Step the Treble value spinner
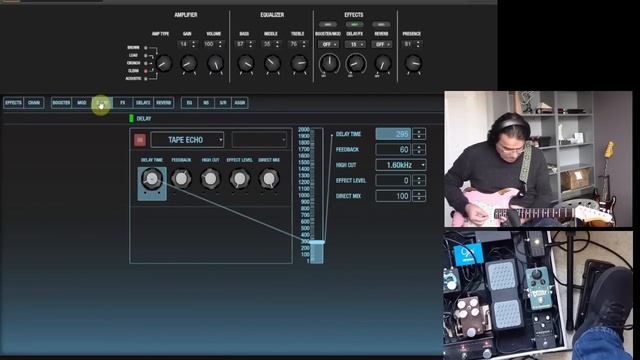Screen dimensions: 640x360 click(x=304, y=44)
